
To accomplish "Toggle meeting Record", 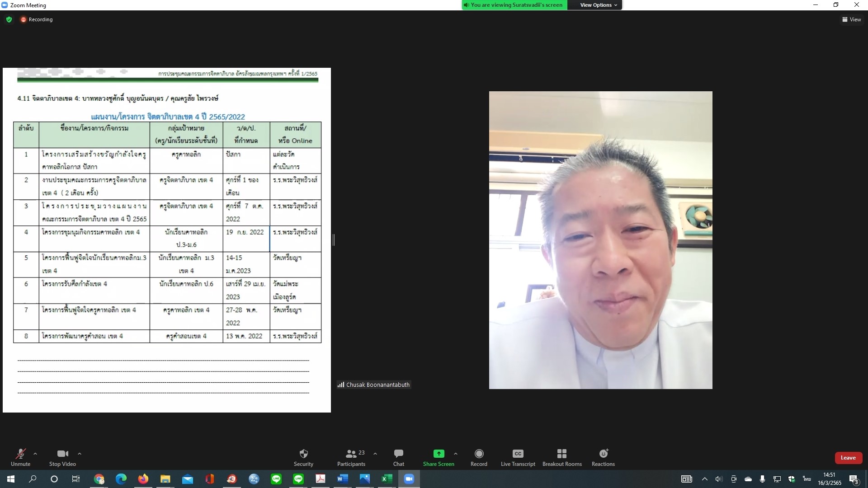I will pos(479,457).
